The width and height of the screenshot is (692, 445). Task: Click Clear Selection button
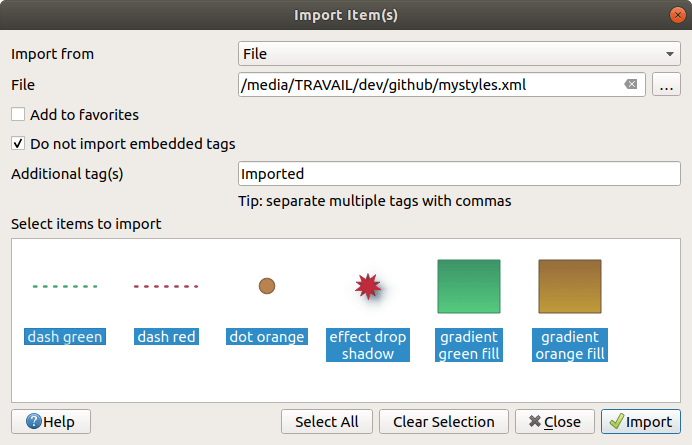tap(444, 422)
